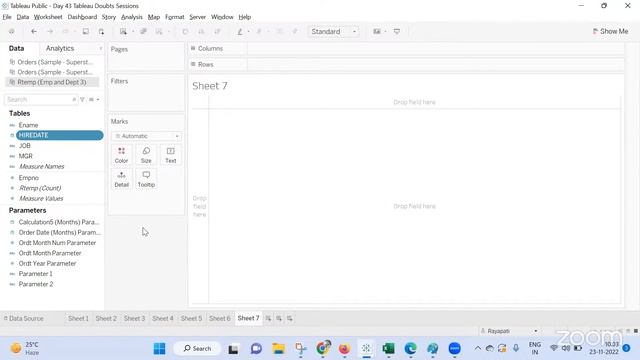This screenshot has width=640, height=360.
Task: Click the Show/Hide Cards toolbar icon
Action: coord(377,31)
